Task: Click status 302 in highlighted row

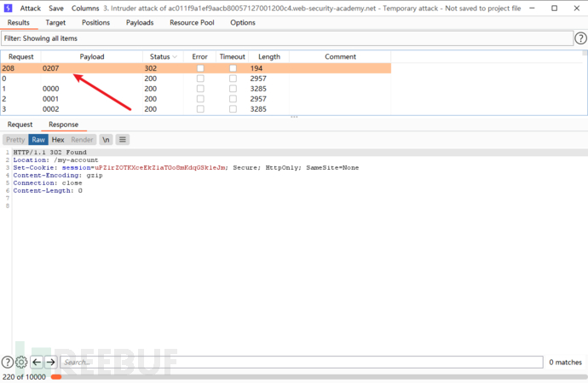Action: [150, 68]
